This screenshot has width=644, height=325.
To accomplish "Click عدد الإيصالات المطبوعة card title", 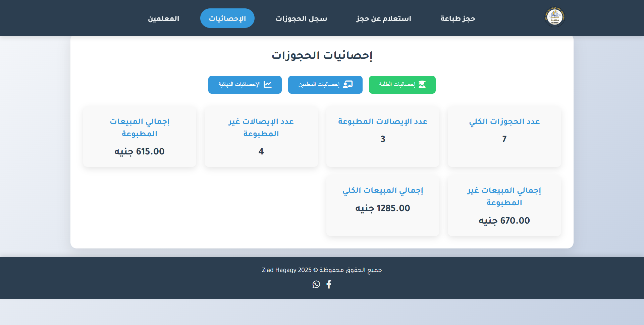I will 383,122.
